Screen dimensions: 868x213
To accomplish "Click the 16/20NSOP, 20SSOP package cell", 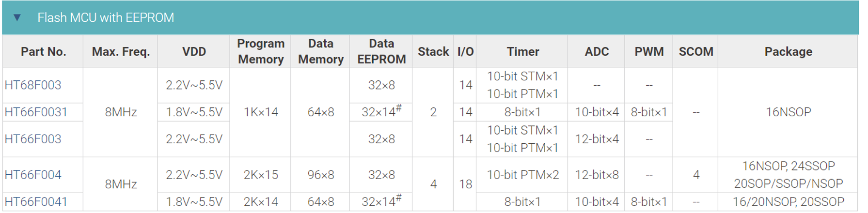I will click(x=788, y=202).
